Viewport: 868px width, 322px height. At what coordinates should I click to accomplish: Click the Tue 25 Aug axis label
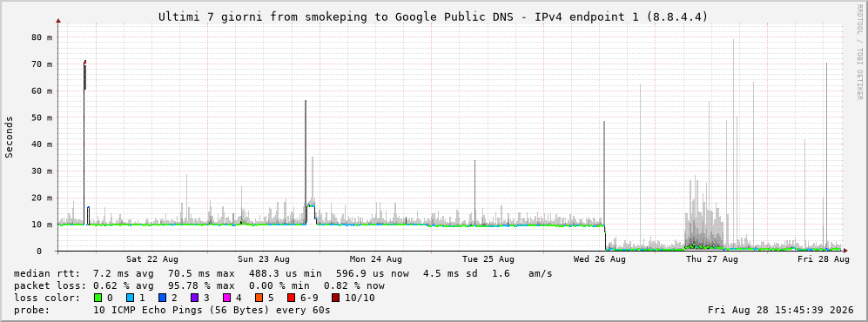(488, 259)
